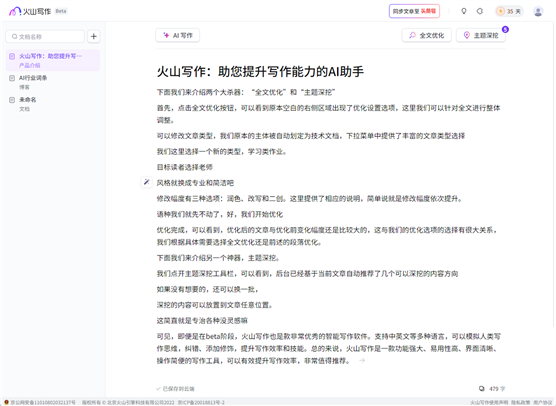
Task: Click the line 风格就换成专业和简洁吧
Action: [x=195, y=183]
